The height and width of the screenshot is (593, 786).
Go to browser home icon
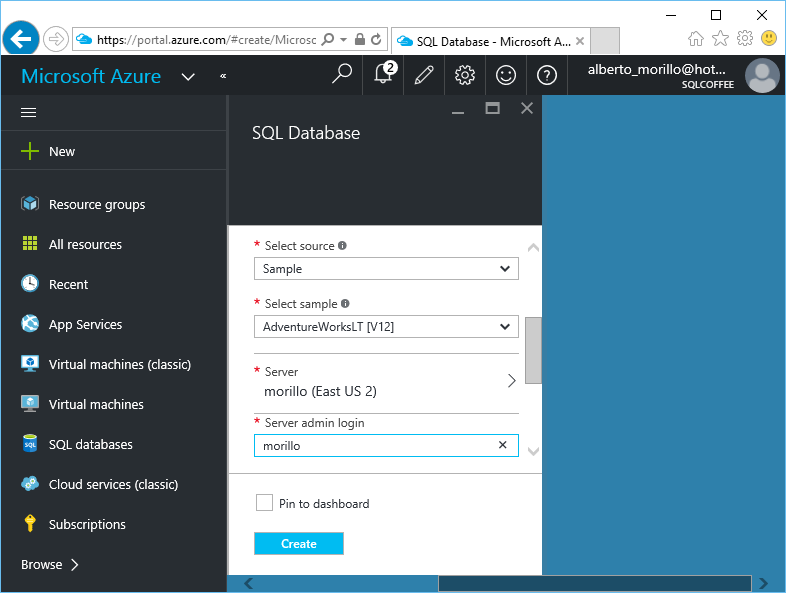point(695,38)
